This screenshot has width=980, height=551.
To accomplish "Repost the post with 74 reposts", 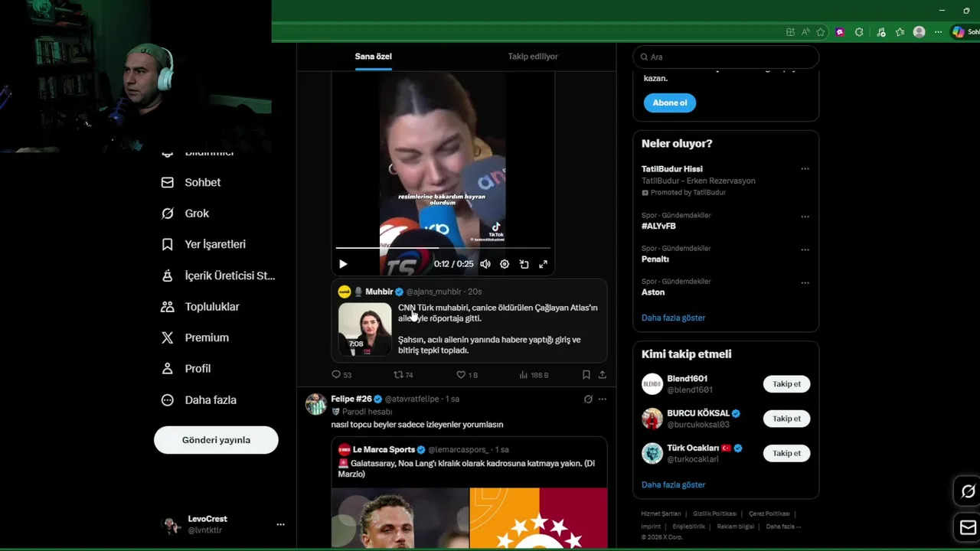I will tap(403, 375).
